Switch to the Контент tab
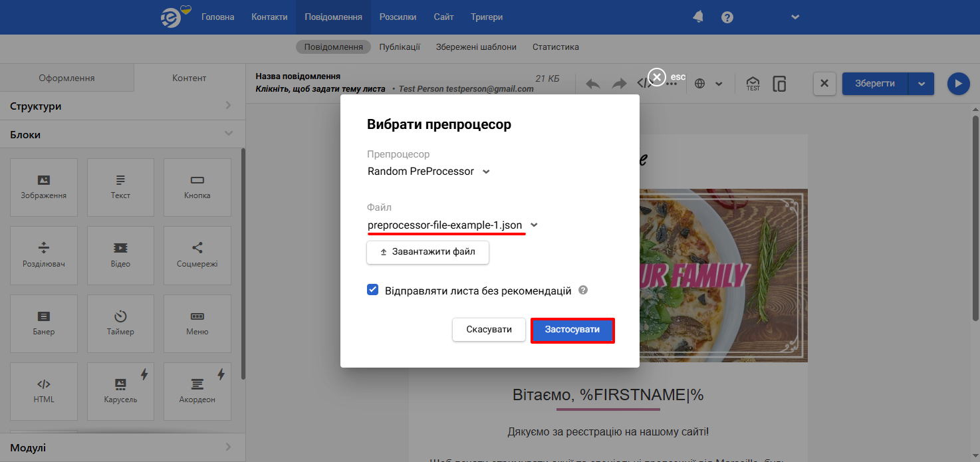Image resolution: width=980 pixels, height=462 pixels. click(189, 78)
